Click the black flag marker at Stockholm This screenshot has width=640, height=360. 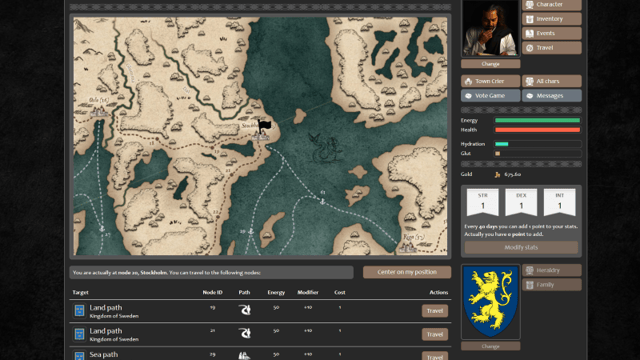click(264, 126)
